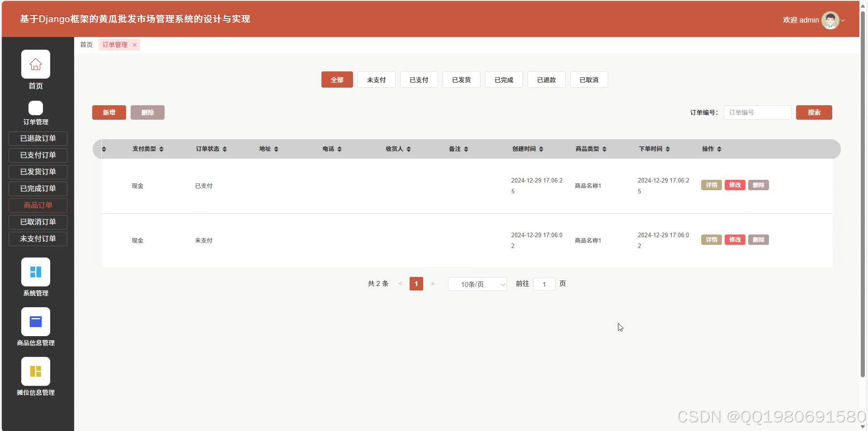Image resolution: width=868 pixels, height=431 pixels.
Task: Click 现金 in the 未支付 row
Action: click(x=137, y=240)
